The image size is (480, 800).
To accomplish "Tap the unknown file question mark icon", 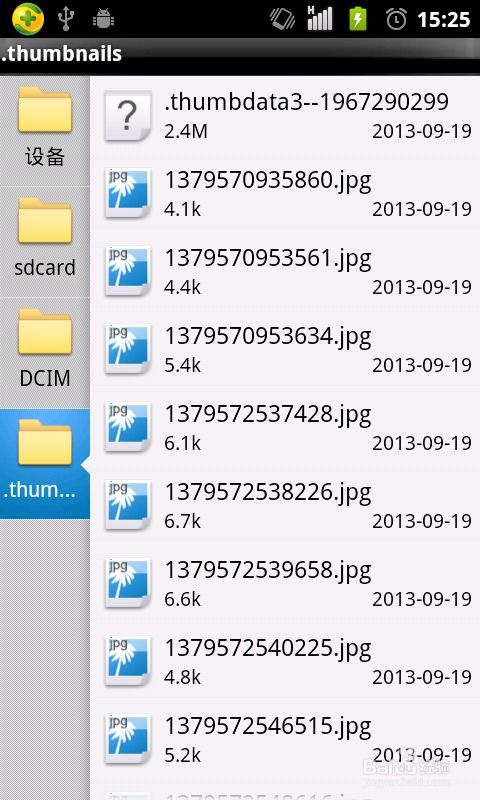I will click(x=128, y=115).
